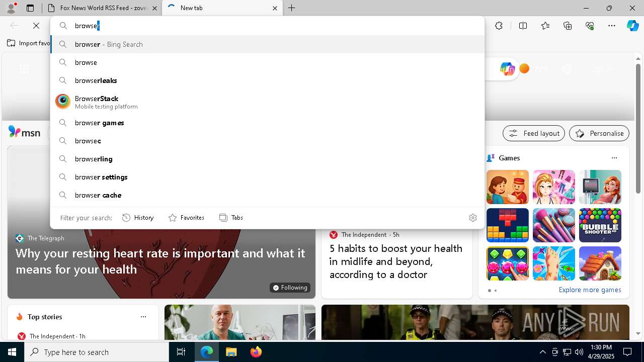The image size is (644, 362).
Task: Open Collections icon in toolbar
Action: point(568,26)
